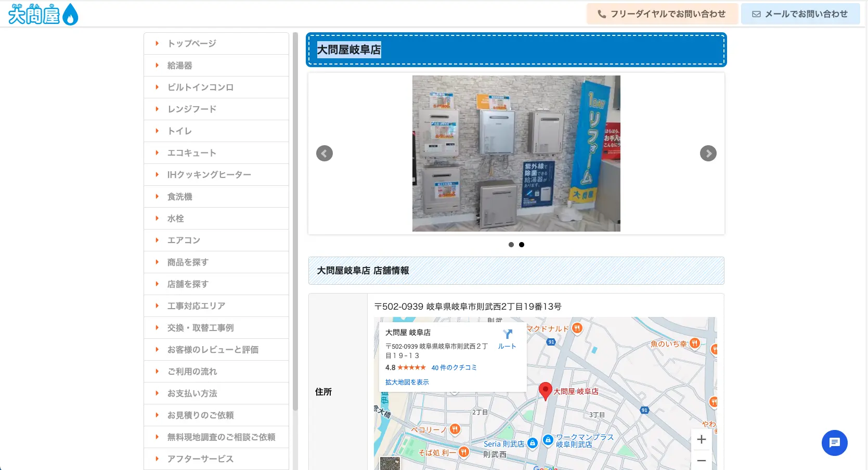The width and height of the screenshot is (868, 470).
Task: Click the route 91 marker near マクドナルド
Action: [551, 342]
